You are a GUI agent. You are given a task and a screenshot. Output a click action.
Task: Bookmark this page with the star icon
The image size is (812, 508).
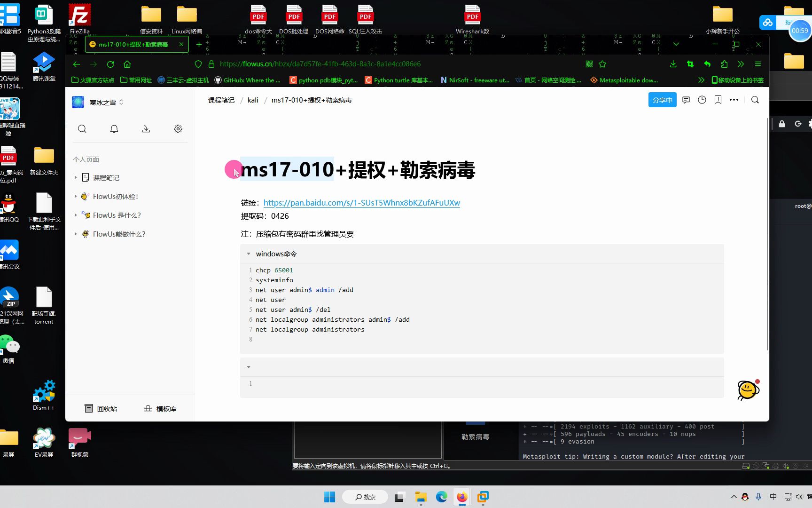click(x=602, y=64)
